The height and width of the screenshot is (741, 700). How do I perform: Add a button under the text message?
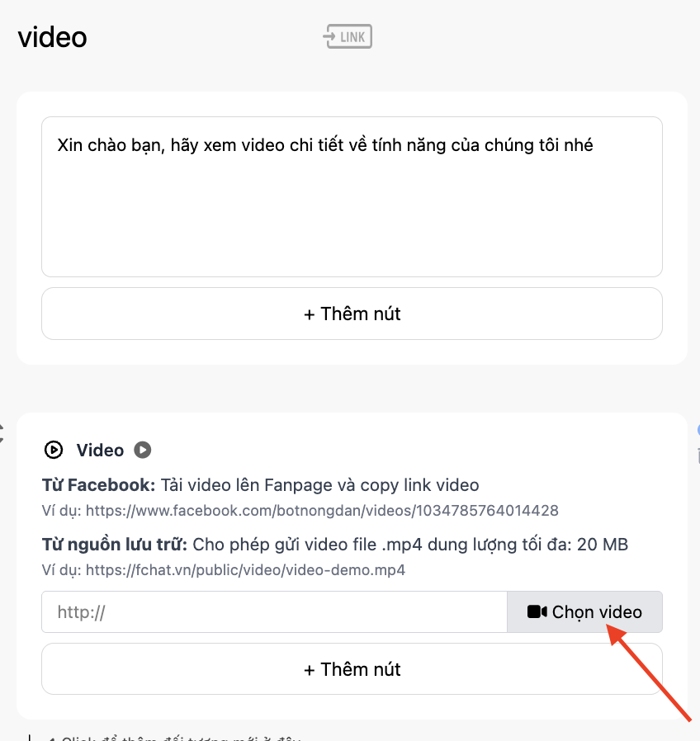tap(352, 314)
